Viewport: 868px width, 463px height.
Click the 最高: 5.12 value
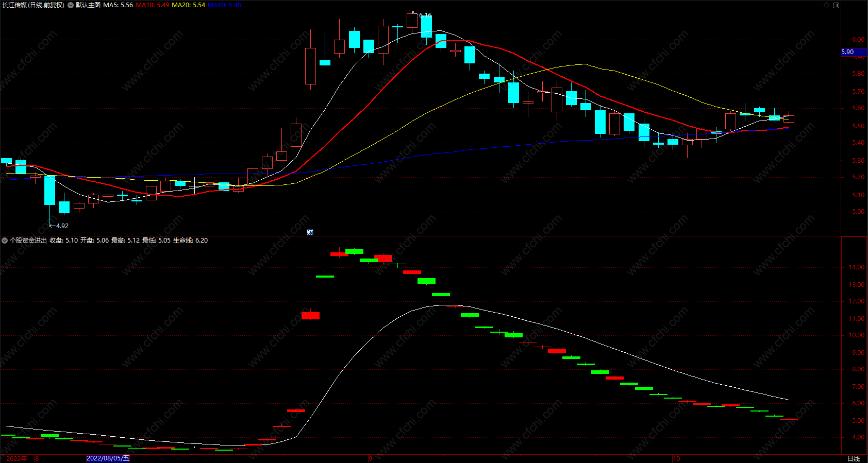click(x=126, y=241)
